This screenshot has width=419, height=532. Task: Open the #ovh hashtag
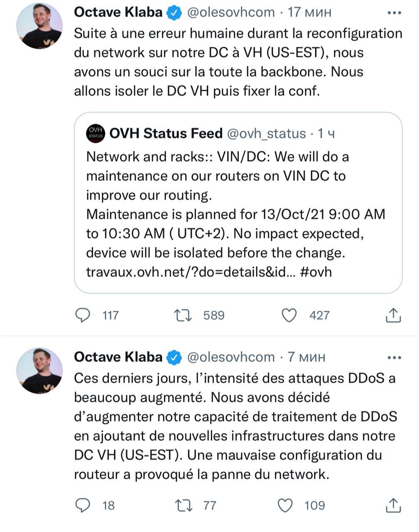[x=316, y=272]
